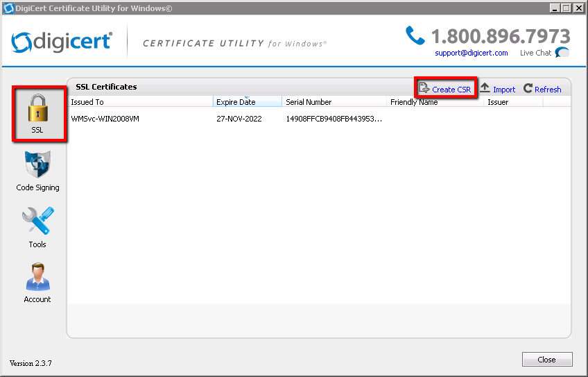This screenshot has height=377, width=588.
Task: Click the phone icon beside support number
Action: tap(415, 35)
